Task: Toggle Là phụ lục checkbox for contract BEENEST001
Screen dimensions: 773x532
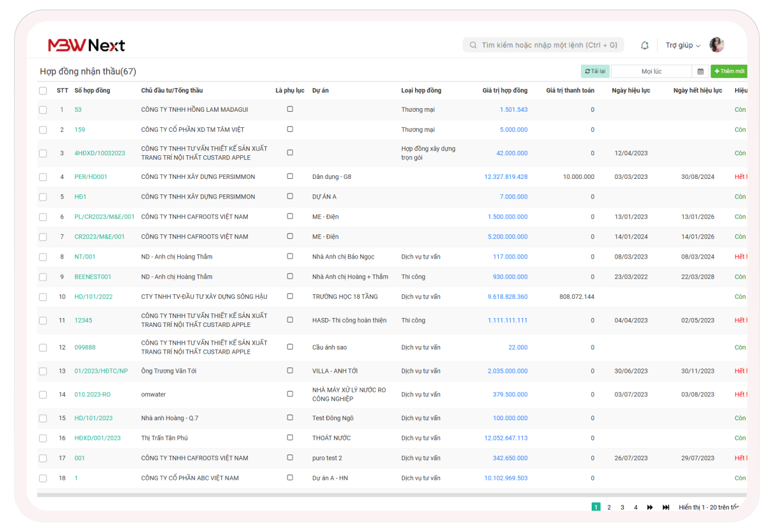Action: click(x=290, y=276)
